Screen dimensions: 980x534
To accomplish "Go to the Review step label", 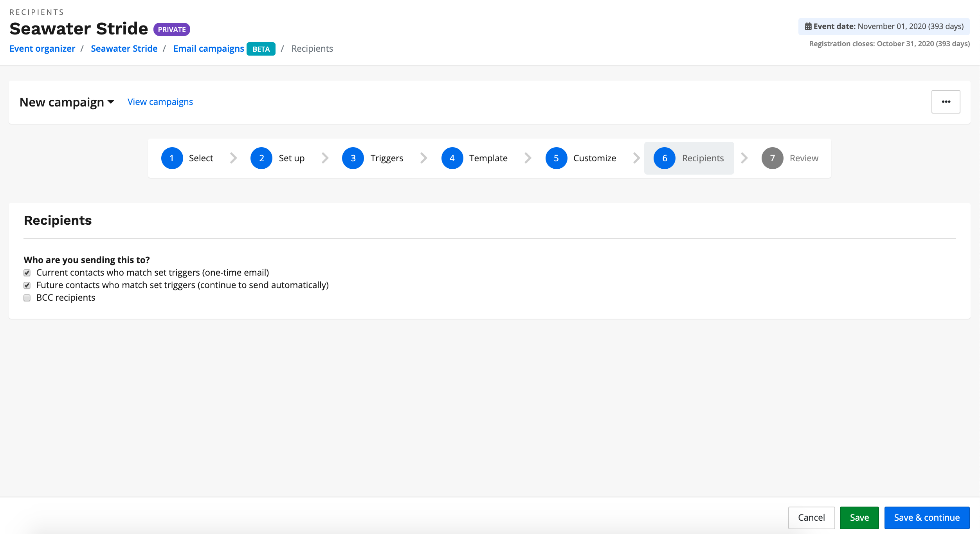I will (x=804, y=158).
